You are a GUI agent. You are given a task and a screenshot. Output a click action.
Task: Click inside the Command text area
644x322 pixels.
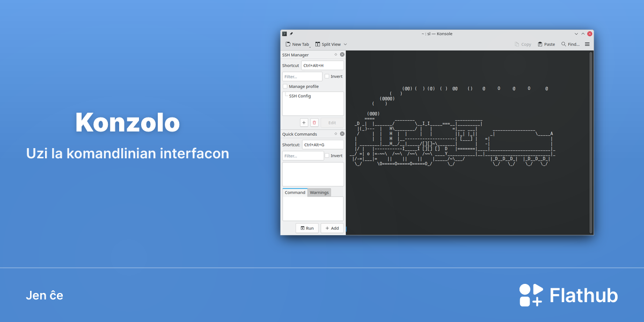(x=313, y=209)
